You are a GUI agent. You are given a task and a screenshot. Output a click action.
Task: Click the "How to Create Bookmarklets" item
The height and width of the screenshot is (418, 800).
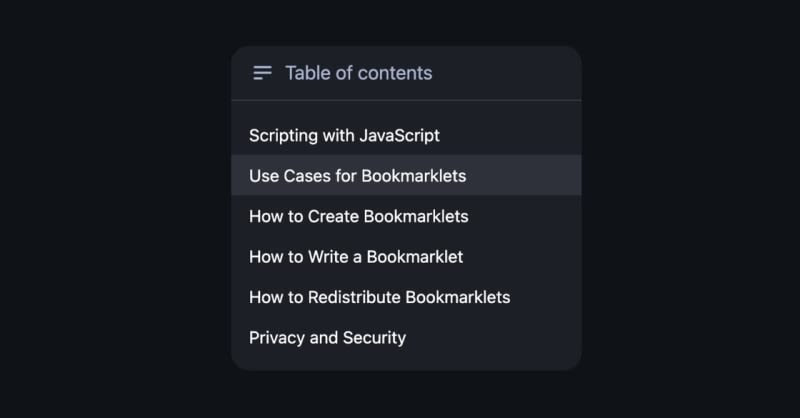pyautogui.click(x=358, y=216)
